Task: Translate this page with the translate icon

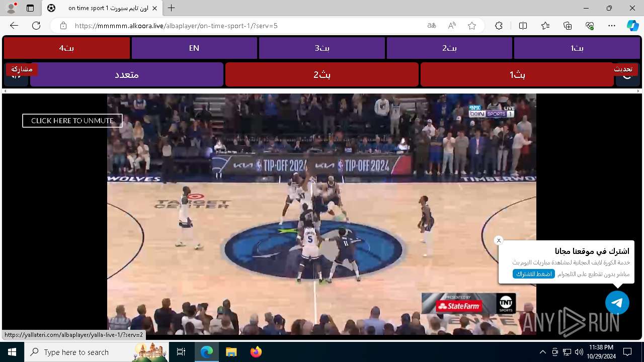Action: click(x=432, y=26)
